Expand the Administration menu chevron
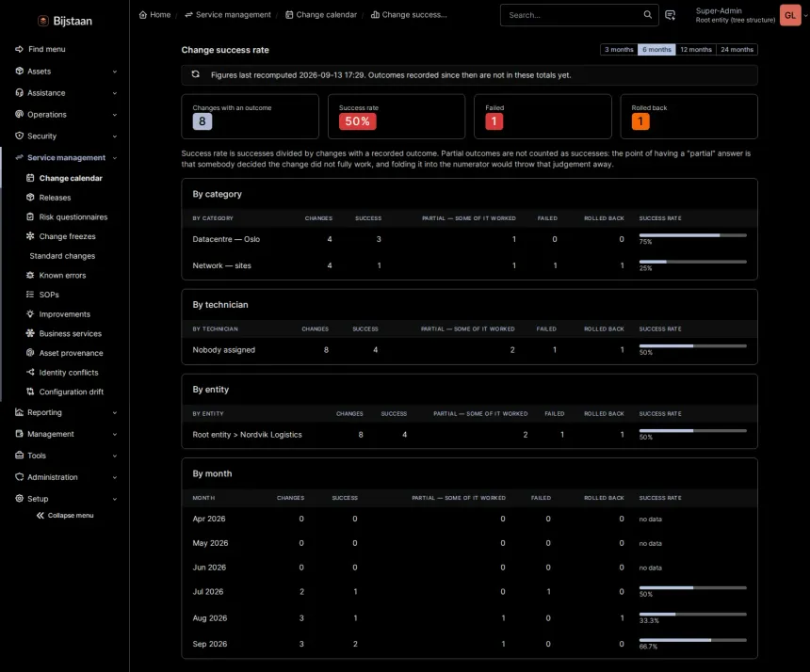Screen dimensions: 810x672 115,477
